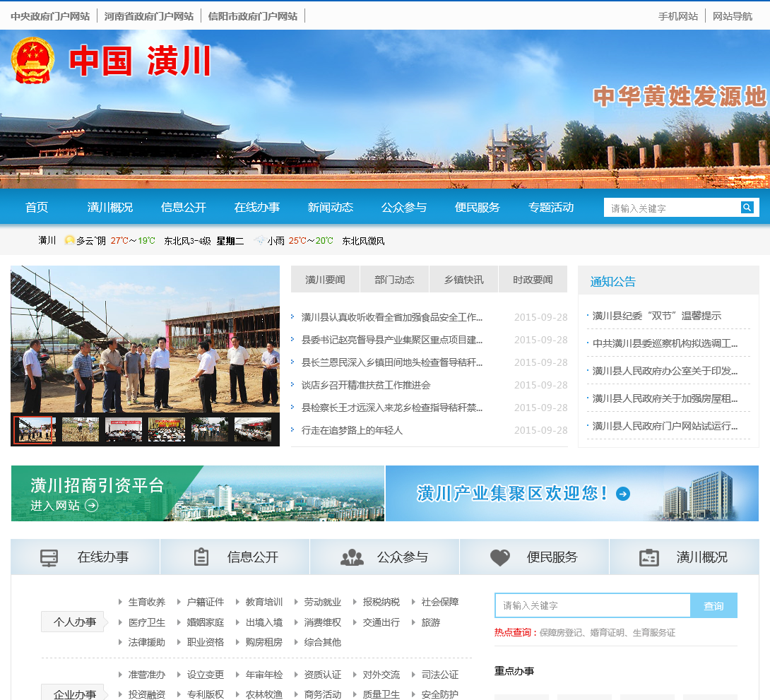
Task: Open 首页 in main navigation
Action: tap(37, 207)
